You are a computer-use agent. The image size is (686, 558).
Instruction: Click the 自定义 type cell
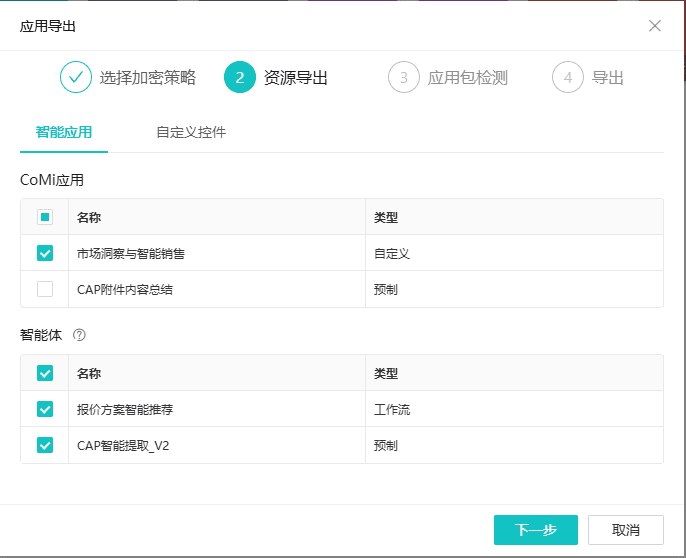(x=514, y=253)
